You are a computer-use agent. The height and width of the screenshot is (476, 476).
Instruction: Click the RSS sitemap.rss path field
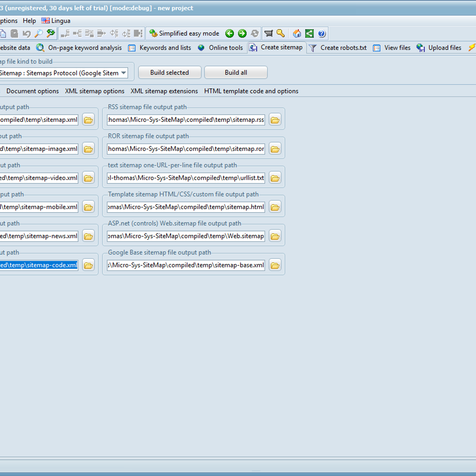186,120
